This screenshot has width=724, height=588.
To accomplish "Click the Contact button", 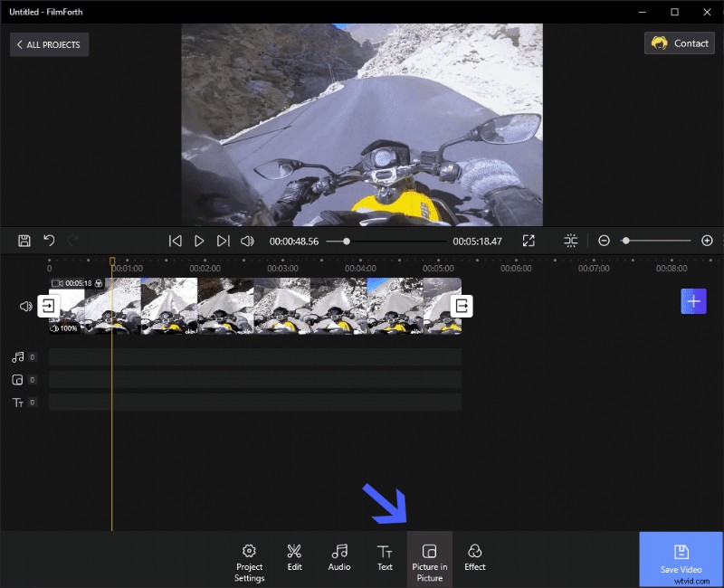I will point(679,43).
